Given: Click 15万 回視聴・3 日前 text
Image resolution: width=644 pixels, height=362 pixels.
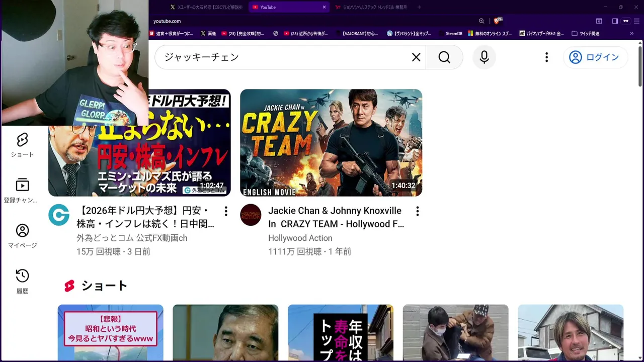Looking at the screenshot, I should 113,251.
